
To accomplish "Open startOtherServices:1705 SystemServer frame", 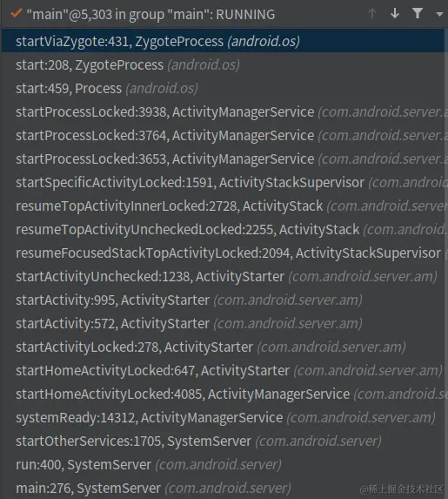I will click(223, 441).
